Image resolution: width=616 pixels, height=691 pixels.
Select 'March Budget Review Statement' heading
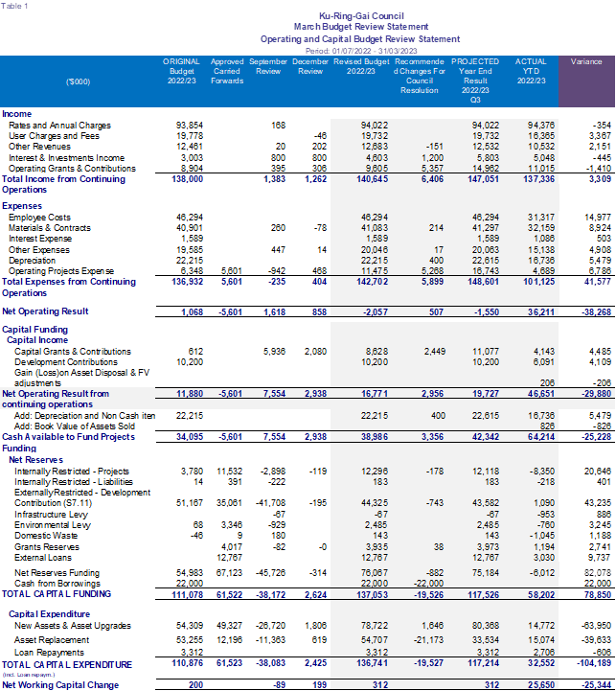coord(361,27)
